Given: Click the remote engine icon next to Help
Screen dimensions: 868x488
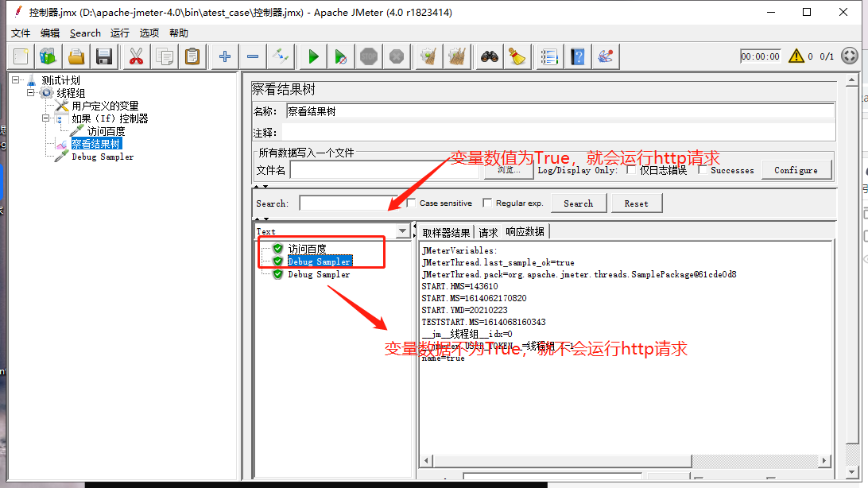Looking at the screenshot, I should point(605,56).
